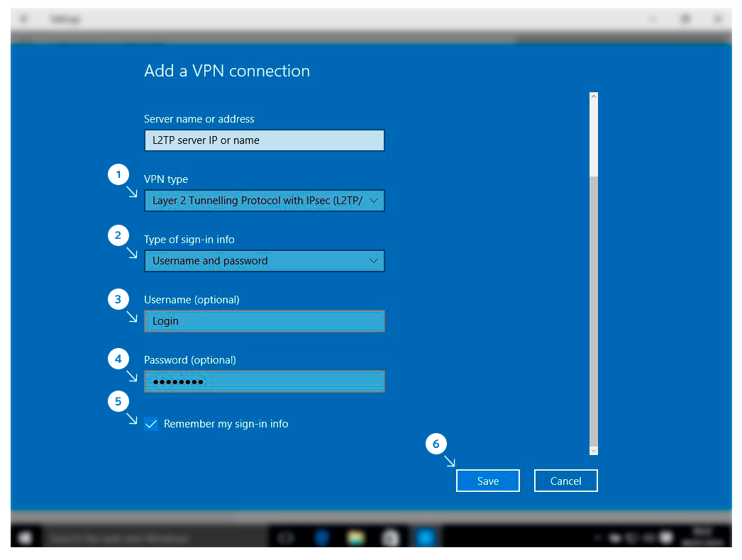
Task: Save the VPN connection
Action: coord(488,481)
